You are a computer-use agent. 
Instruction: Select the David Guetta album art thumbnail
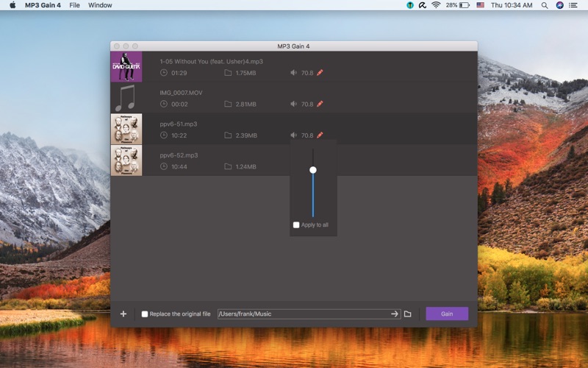pyautogui.click(x=126, y=67)
